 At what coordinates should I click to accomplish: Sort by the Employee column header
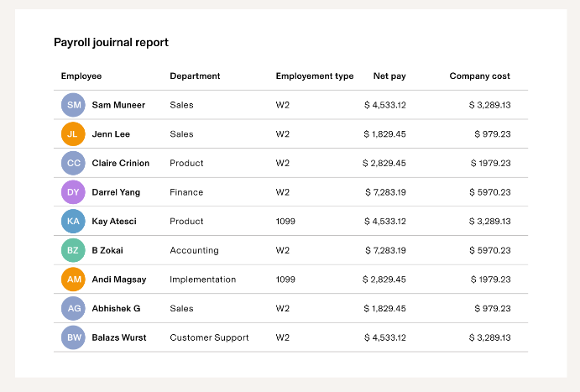[x=81, y=76]
